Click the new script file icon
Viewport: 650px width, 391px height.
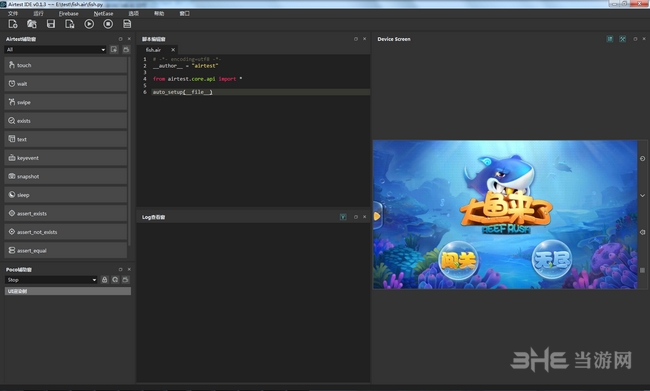[x=13, y=24]
